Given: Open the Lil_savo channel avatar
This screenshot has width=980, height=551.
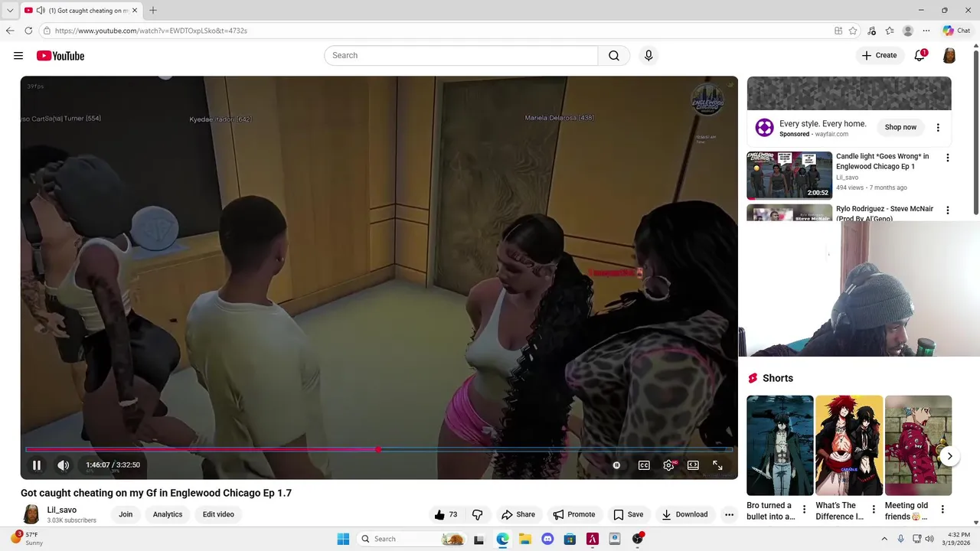Looking at the screenshot, I should 31,514.
